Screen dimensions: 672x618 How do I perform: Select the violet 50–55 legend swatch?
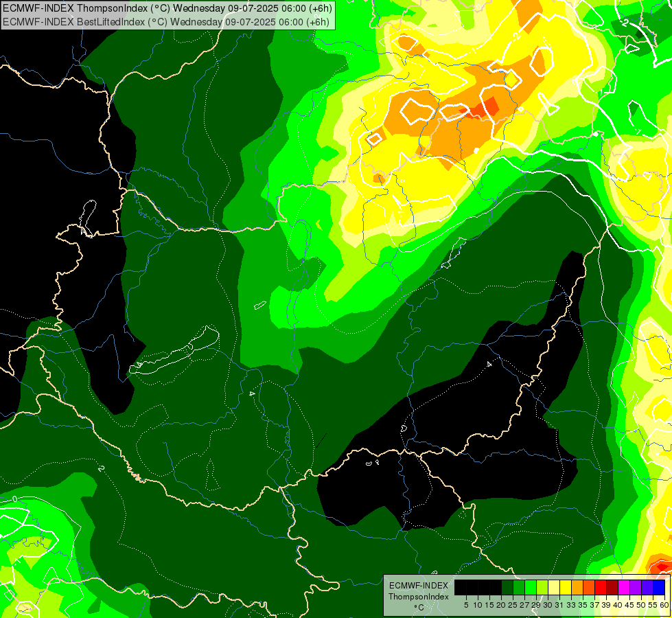click(x=647, y=587)
